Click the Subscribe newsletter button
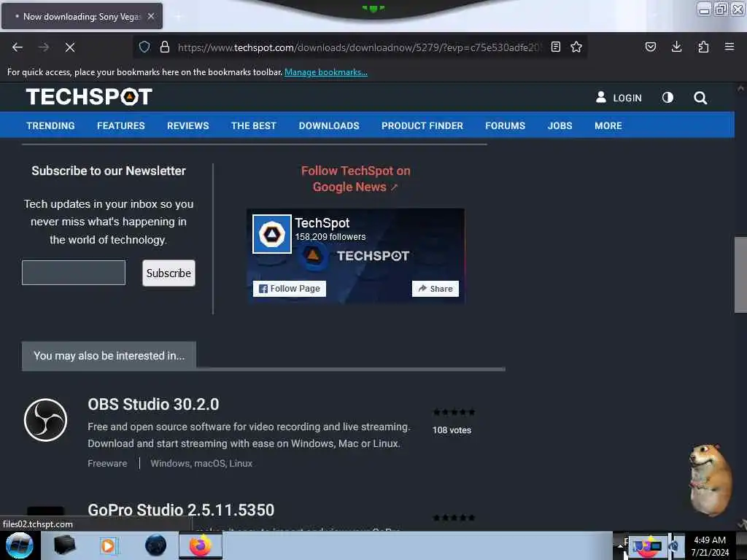The width and height of the screenshot is (747, 560). pos(169,273)
